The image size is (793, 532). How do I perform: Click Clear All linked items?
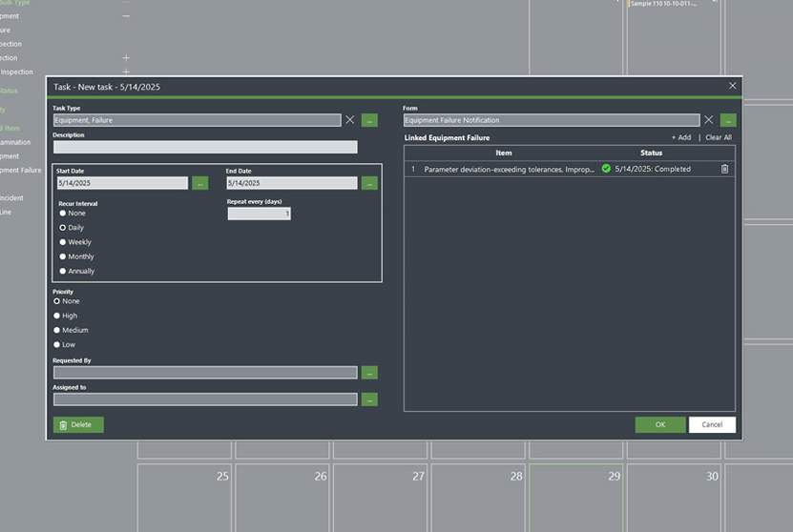tap(719, 138)
